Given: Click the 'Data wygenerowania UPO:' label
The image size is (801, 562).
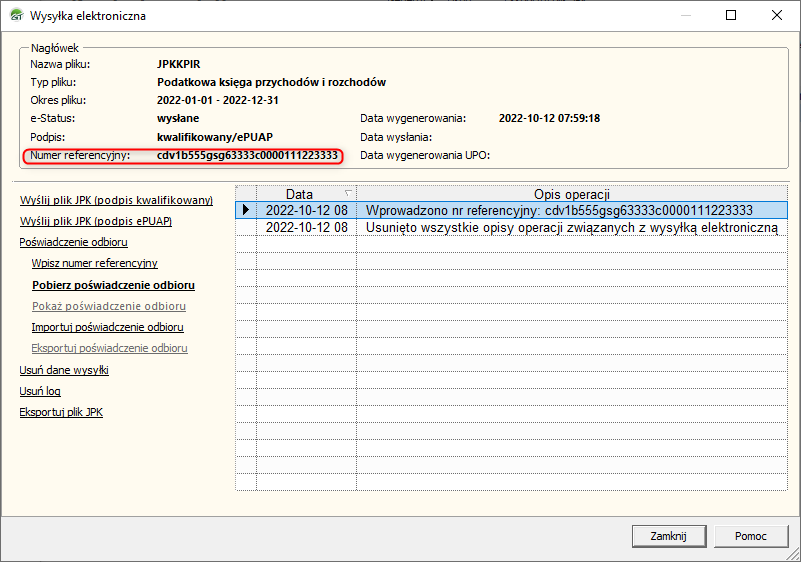Looking at the screenshot, I should pyautogui.click(x=425, y=155).
